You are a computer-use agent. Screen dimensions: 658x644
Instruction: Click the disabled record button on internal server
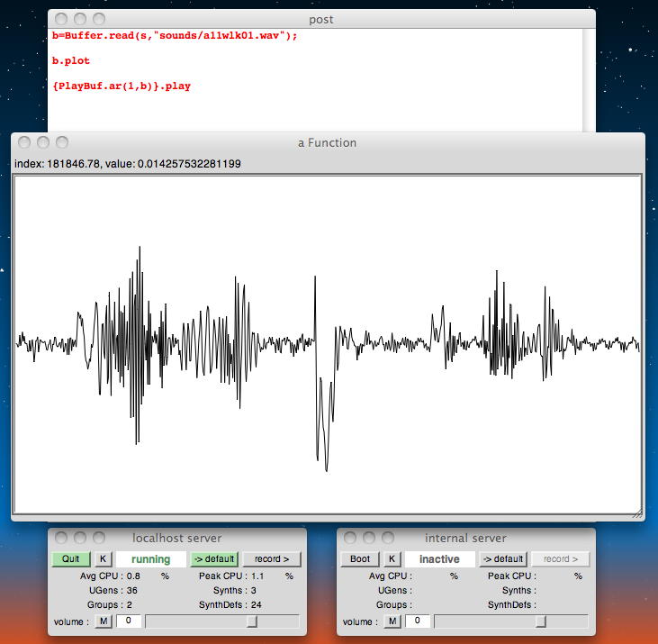[x=561, y=558]
